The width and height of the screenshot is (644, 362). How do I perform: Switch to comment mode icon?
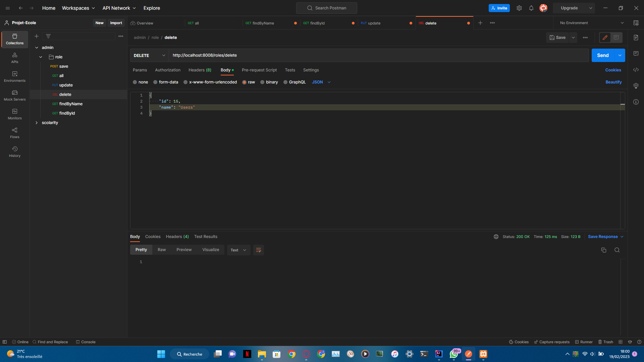coord(616,38)
